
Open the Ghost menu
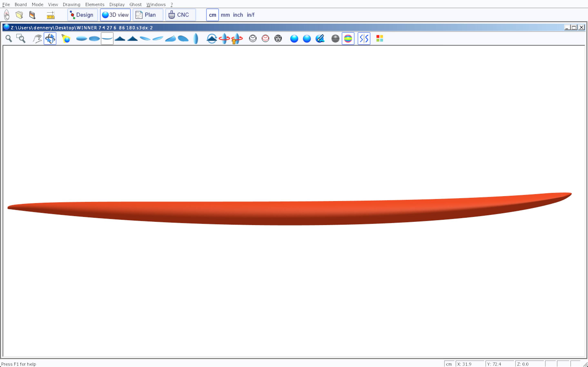click(x=135, y=4)
